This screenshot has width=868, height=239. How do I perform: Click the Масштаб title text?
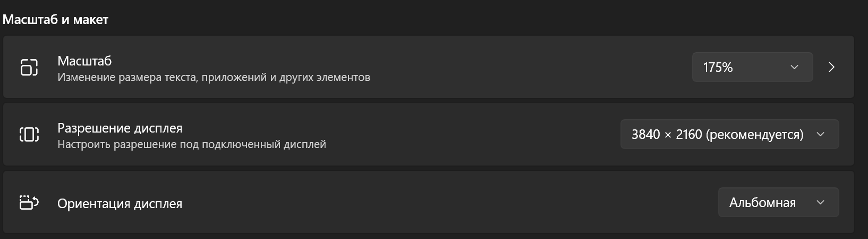pos(84,61)
